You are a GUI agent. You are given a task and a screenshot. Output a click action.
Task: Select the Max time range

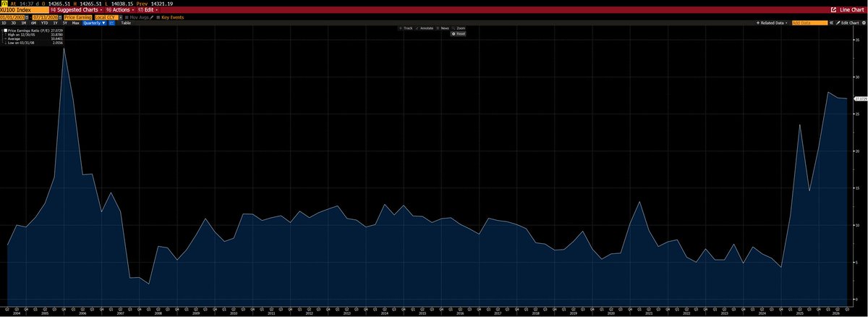pyautogui.click(x=75, y=23)
